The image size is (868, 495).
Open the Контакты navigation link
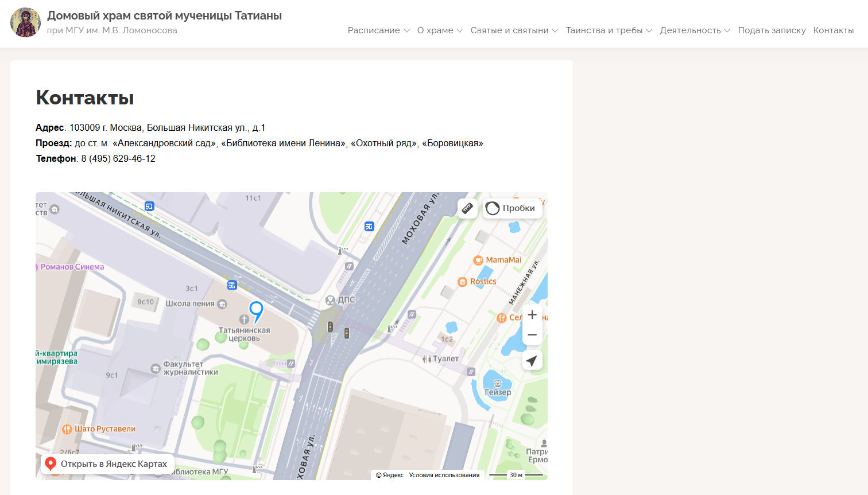(x=834, y=30)
